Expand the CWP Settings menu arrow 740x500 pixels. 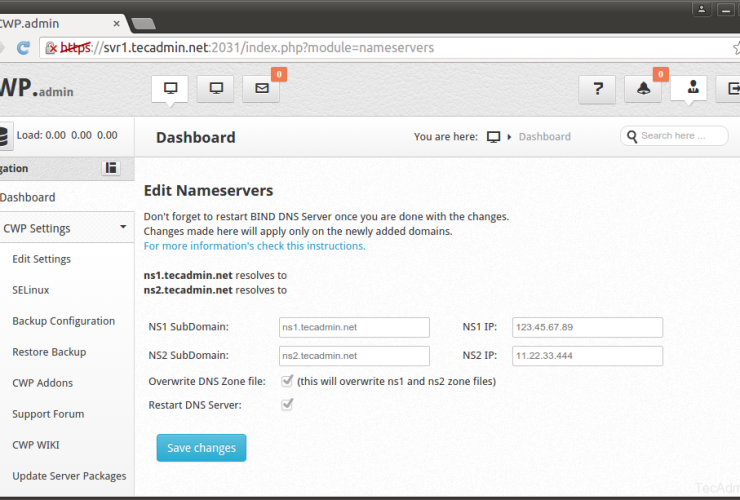tap(123, 227)
